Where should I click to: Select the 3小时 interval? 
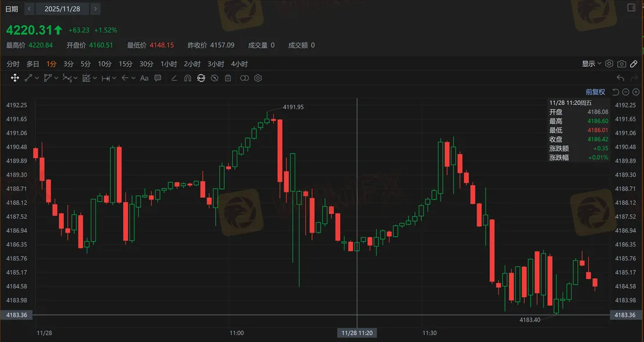point(216,64)
